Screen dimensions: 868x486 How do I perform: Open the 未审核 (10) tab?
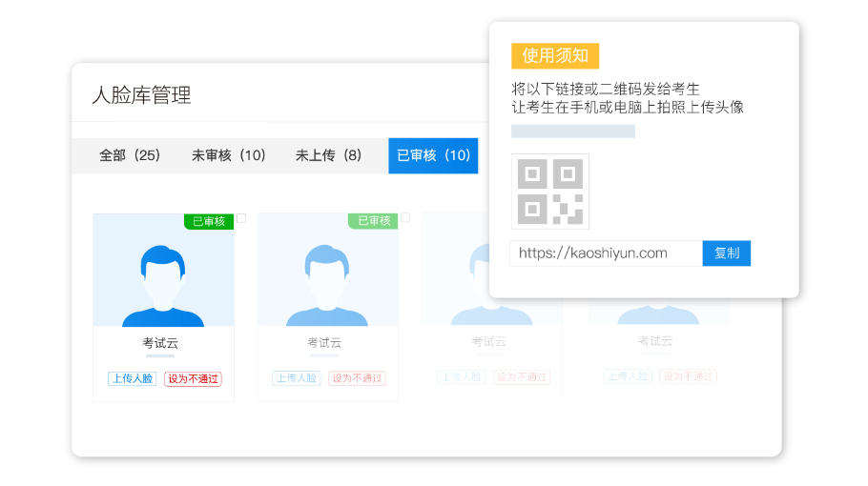click(228, 155)
